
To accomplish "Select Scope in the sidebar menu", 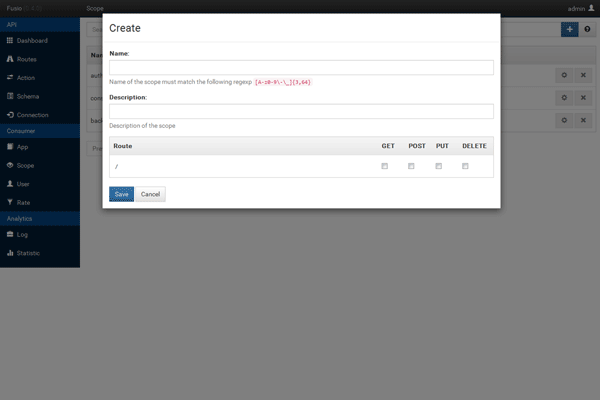I will tap(25, 165).
